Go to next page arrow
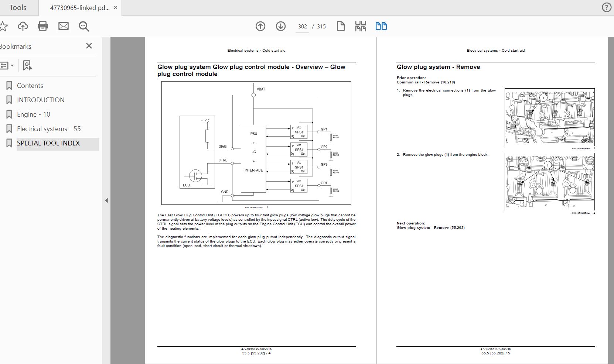614x364 pixels. (x=281, y=26)
